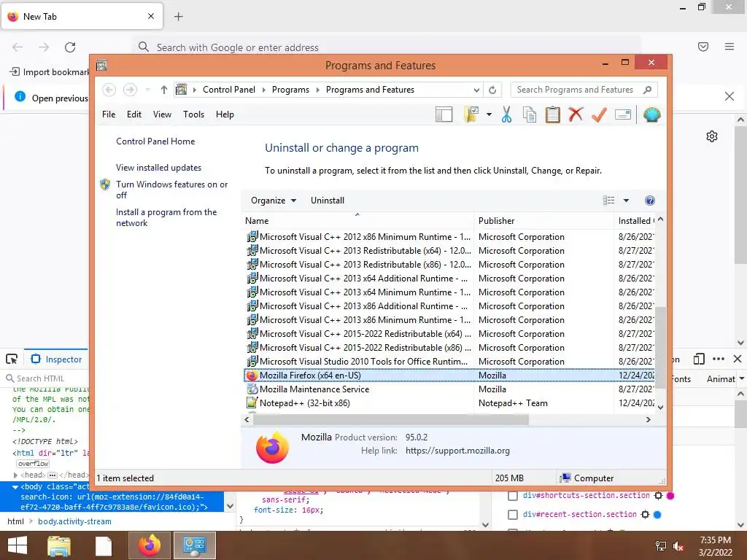Click the orange checkmark Properties icon
747x560 pixels.
(599, 114)
